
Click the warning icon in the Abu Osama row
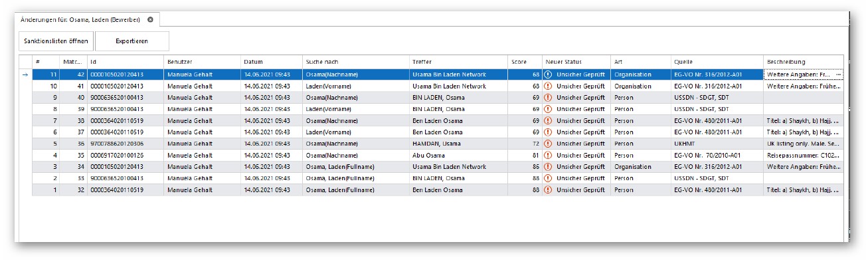pyautogui.click(x=548, y=155)
